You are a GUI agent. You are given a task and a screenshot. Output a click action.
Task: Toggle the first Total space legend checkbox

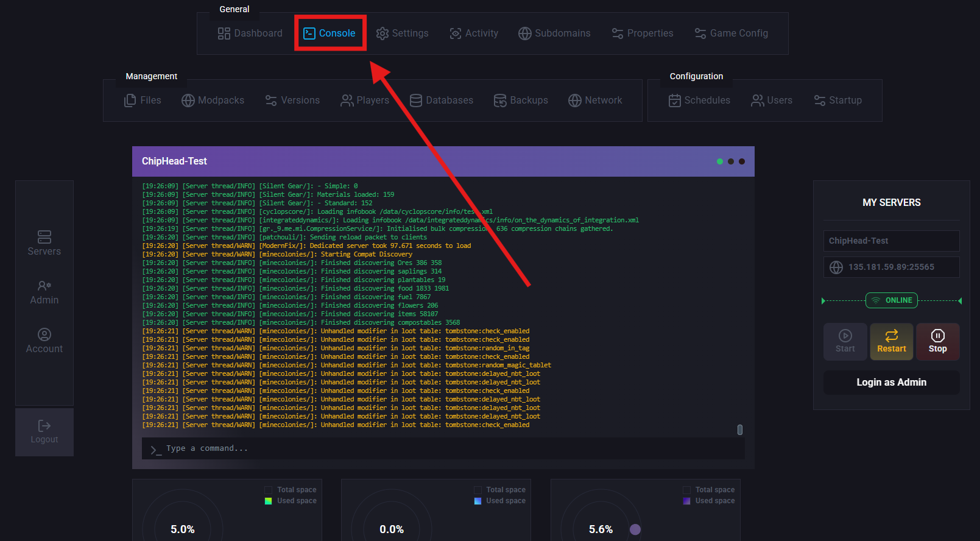[x=269, y=490]
